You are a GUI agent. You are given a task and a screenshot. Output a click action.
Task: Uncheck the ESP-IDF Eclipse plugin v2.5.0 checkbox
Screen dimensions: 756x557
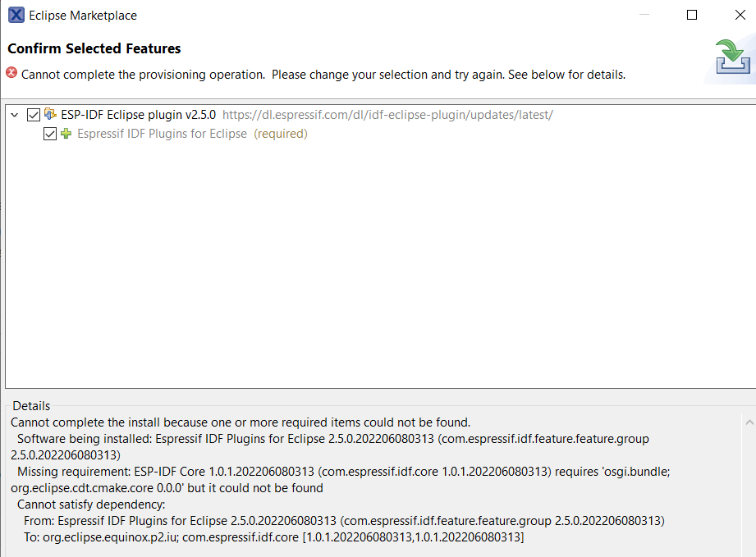pos(33,114)
